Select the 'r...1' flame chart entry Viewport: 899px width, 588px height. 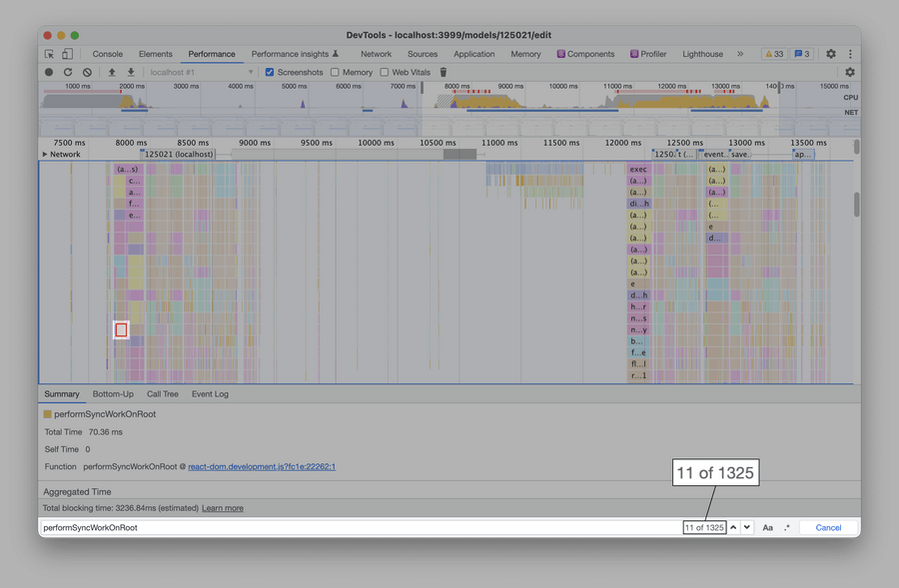[638, 375]
